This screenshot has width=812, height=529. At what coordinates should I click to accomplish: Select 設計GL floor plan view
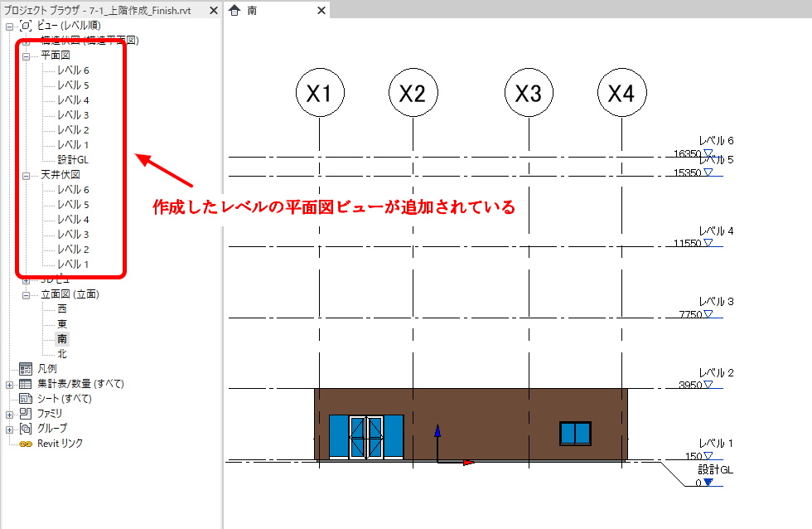[x=73, y=159]
